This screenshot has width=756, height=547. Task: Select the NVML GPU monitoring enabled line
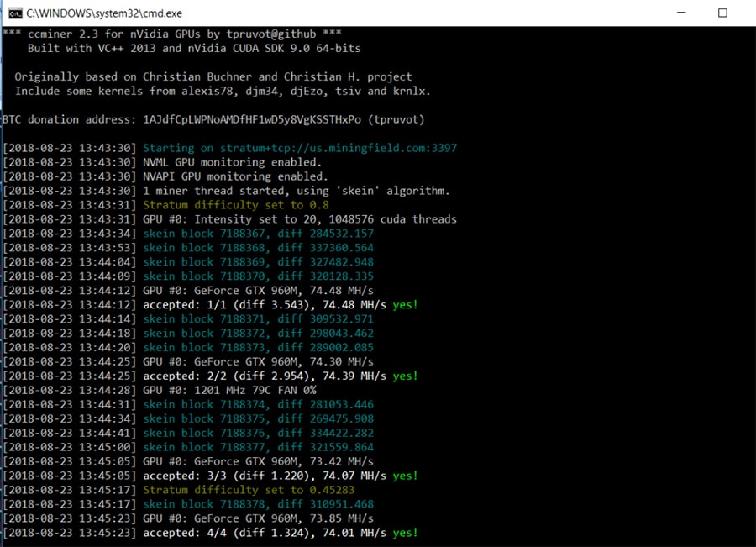(232, 162)
